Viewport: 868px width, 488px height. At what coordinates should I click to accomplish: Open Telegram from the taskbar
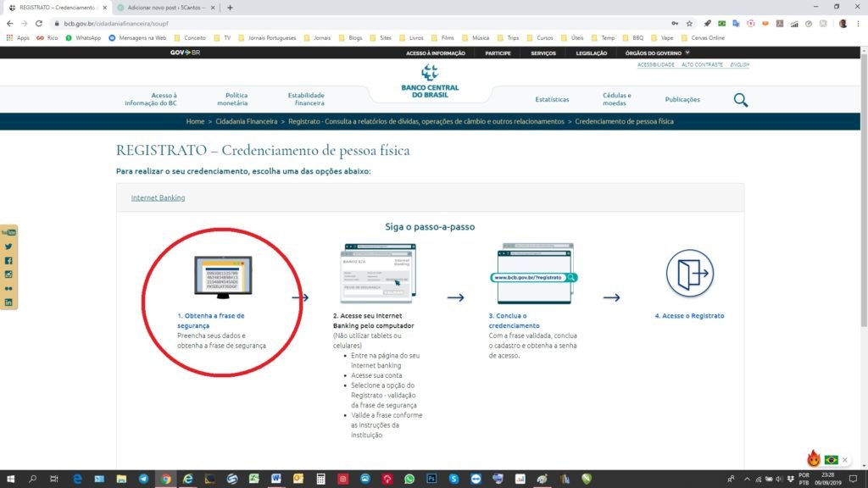click(143, 480)
